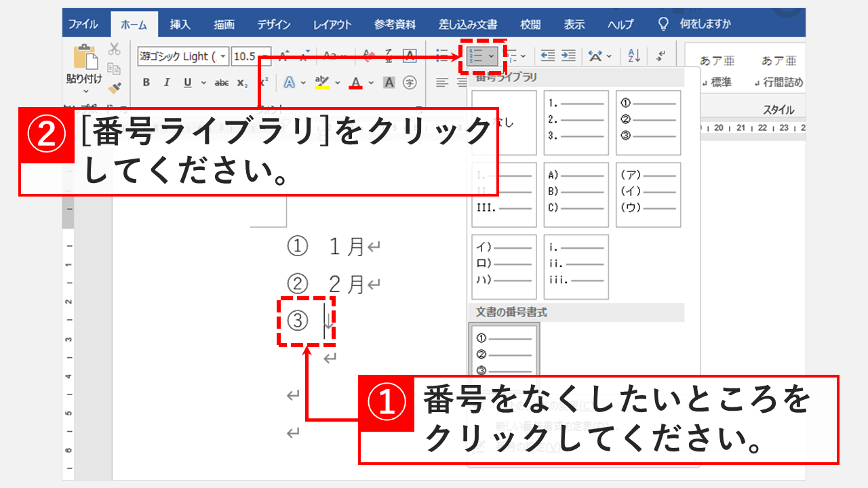Expand the font color arrow
The width and height of the screenshot is (868, 488).
(370, 83)
